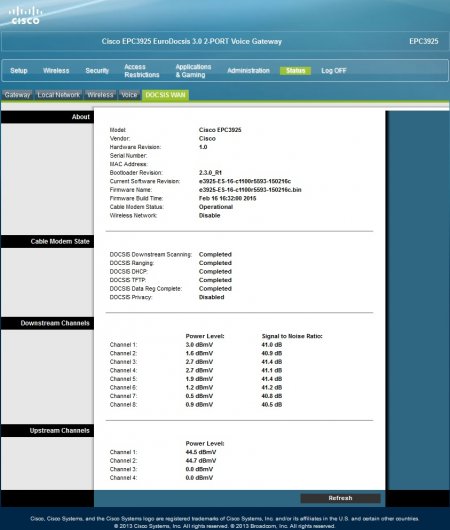Open the Security menu
The width and height of the screenshot is (450, 530).
(97, 71)
